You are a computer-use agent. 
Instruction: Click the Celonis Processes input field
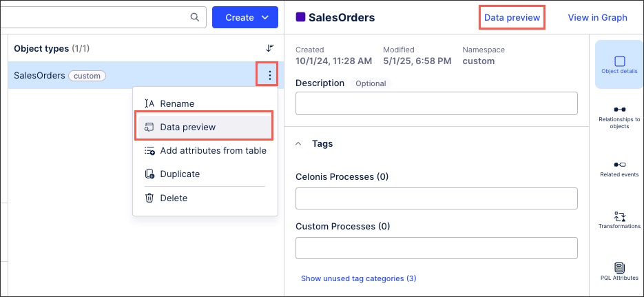coord(437,198)
